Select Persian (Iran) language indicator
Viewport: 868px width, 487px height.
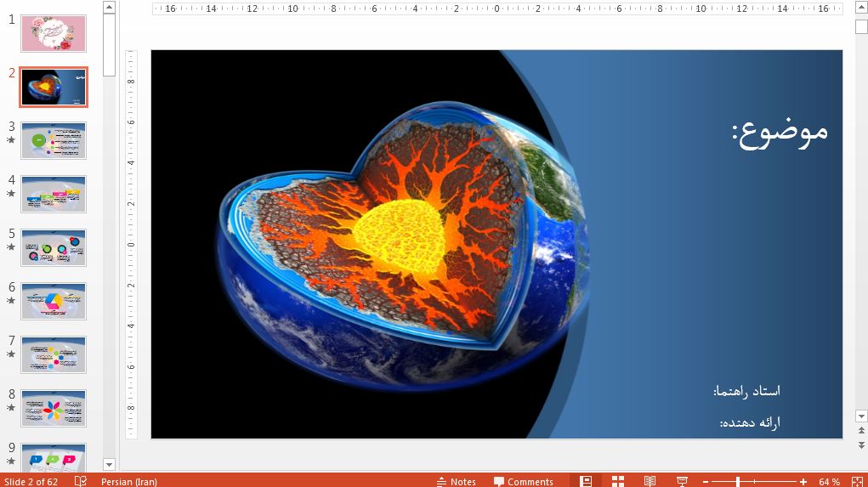point(128,482)
